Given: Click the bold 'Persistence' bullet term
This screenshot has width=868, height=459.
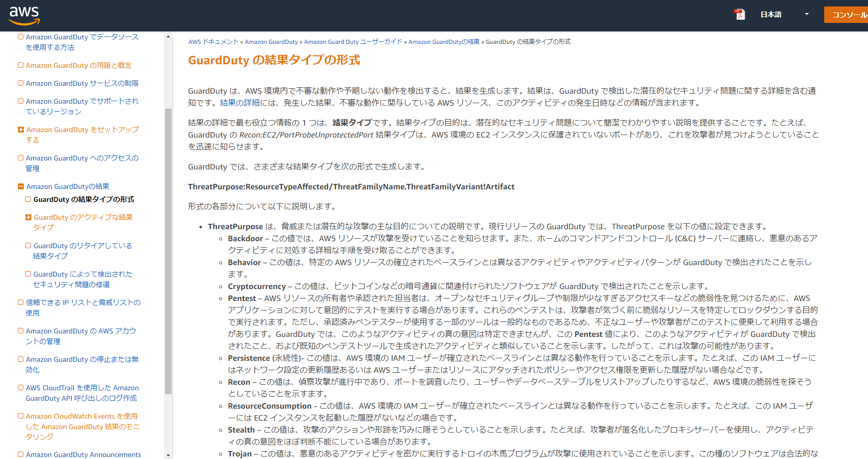Looking at the screenshot, I should click(x=249, y=358).
